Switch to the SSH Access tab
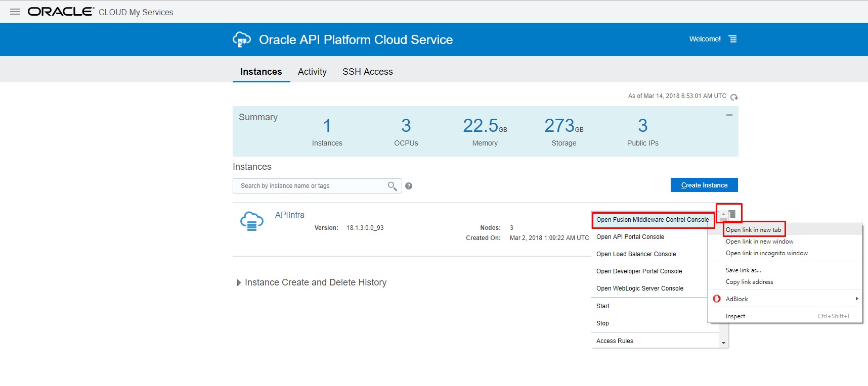Viewport: 868px width, 386px height. coord(367,72)
